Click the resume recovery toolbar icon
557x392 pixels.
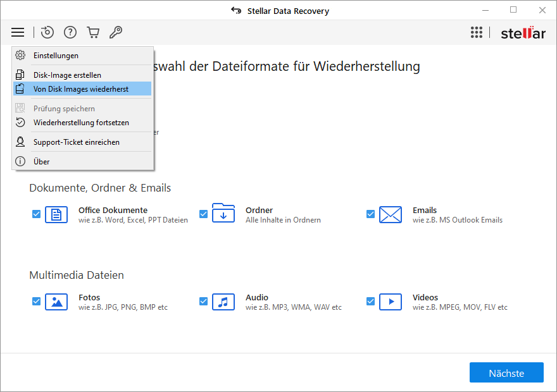pyautogui.click(x=47, y=32)
